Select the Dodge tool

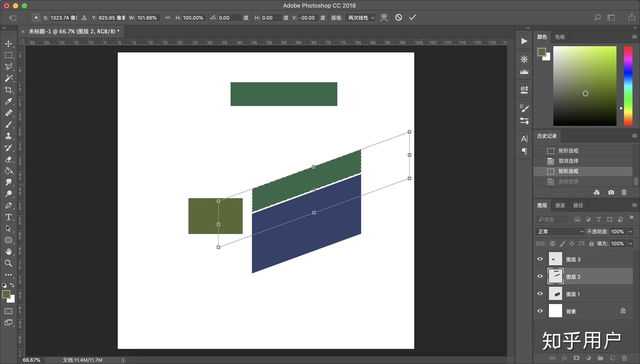tap(8, 194)
